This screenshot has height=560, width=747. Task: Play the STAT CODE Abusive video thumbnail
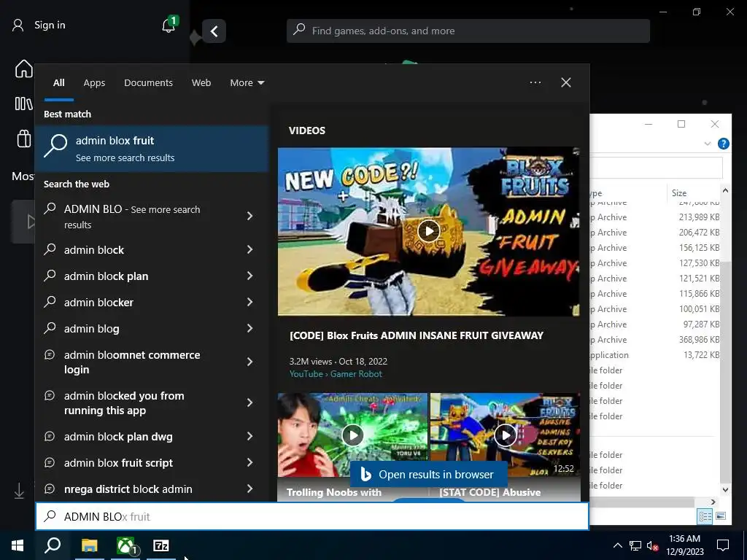click(505, 435)
